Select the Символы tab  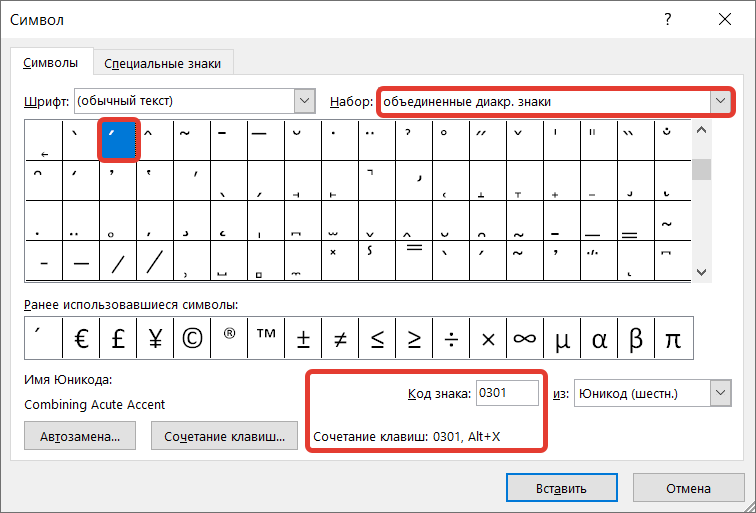[x=51, y=62]
